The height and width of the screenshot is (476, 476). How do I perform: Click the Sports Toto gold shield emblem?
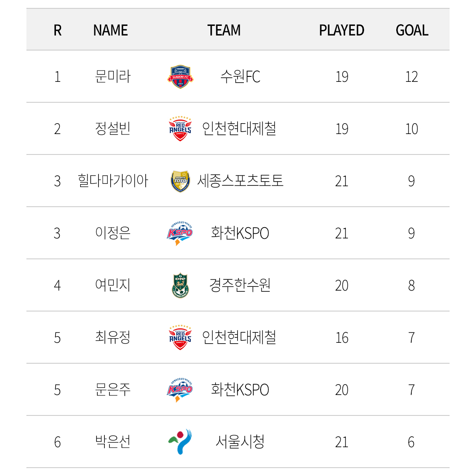pos(180,181)
